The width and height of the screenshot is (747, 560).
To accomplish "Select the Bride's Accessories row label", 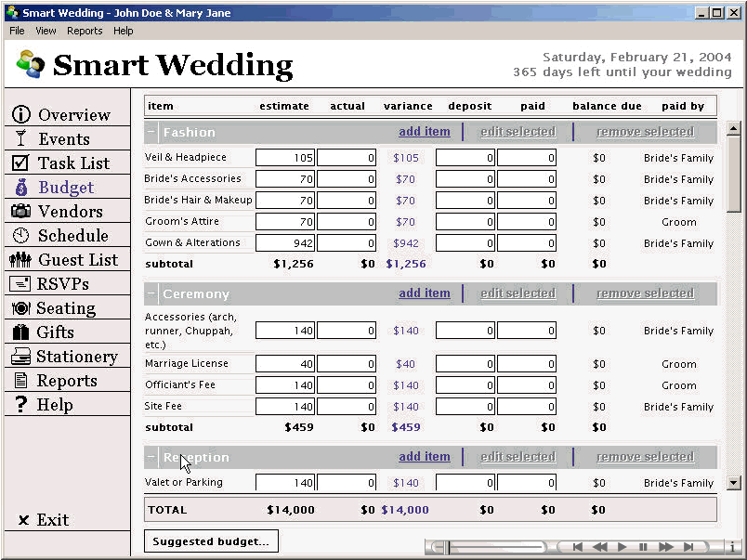I will pyautogui.click(x=193, y=178).
